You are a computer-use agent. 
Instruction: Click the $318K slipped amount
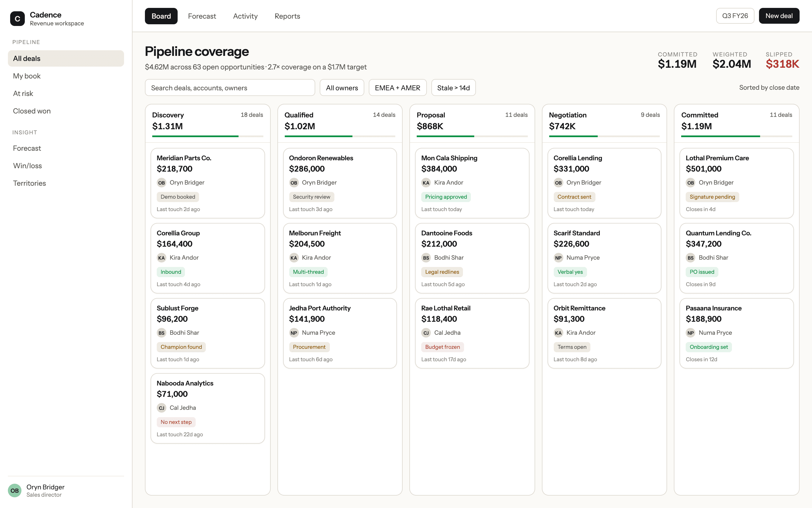tap(782, 64)
